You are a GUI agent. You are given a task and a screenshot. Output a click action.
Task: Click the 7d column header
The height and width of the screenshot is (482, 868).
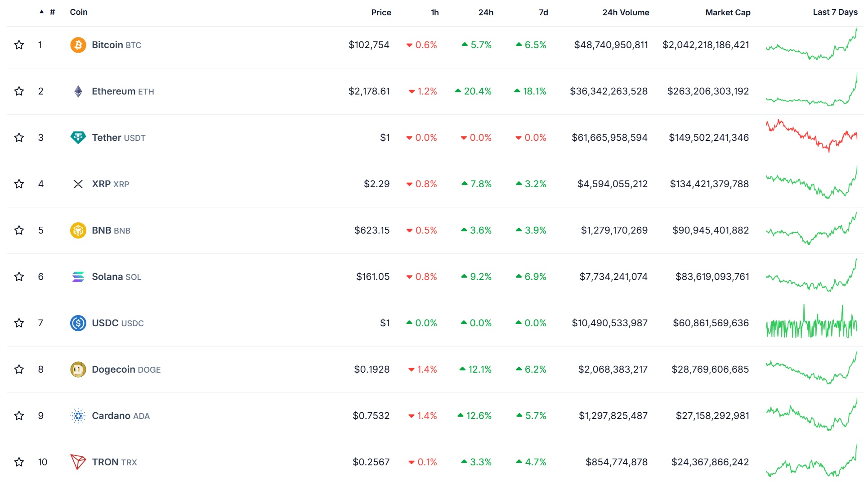543,13
